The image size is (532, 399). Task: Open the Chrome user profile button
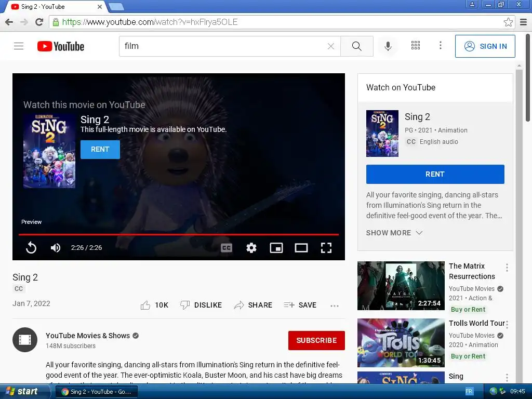point(472,4)
